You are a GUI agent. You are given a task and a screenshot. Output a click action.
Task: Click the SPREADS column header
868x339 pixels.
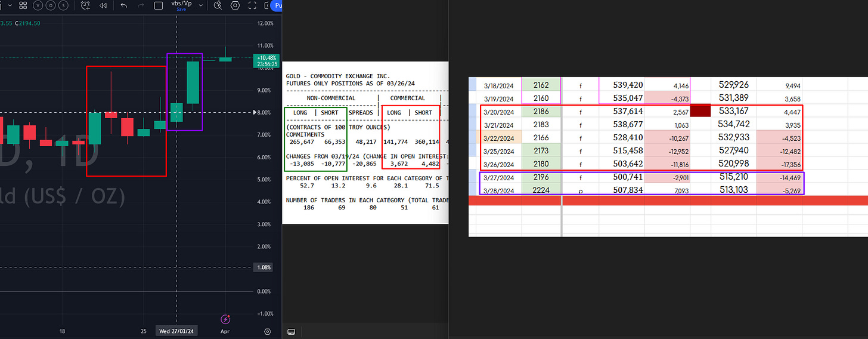(361, 112)
